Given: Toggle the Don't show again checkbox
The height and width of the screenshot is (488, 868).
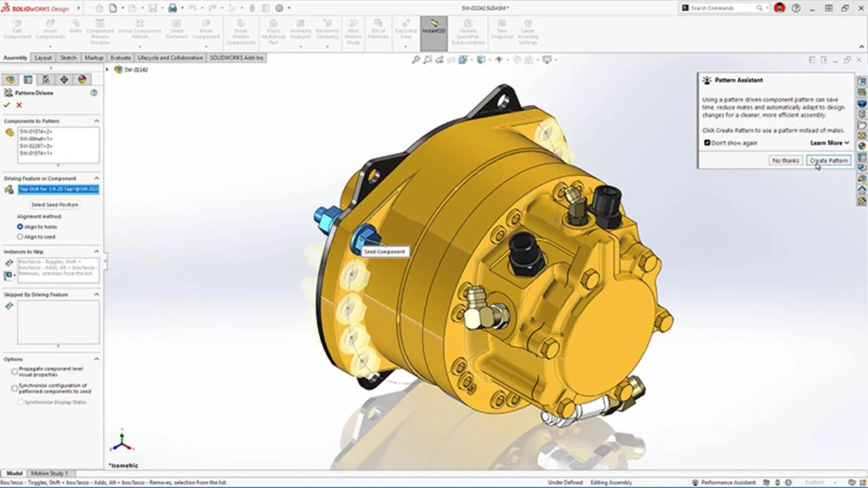Looking at the screenshot, I should coord(707,143).
